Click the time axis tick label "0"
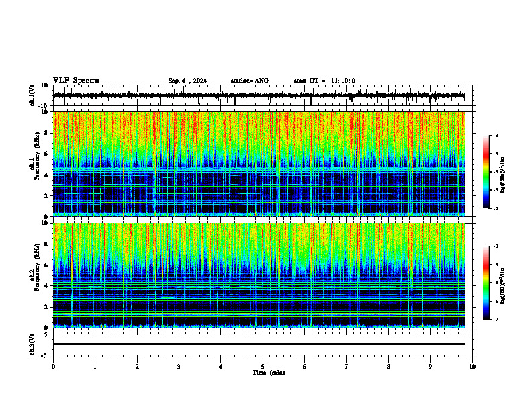532x411 pixels. pyautogui.click(x=53, y=367)
